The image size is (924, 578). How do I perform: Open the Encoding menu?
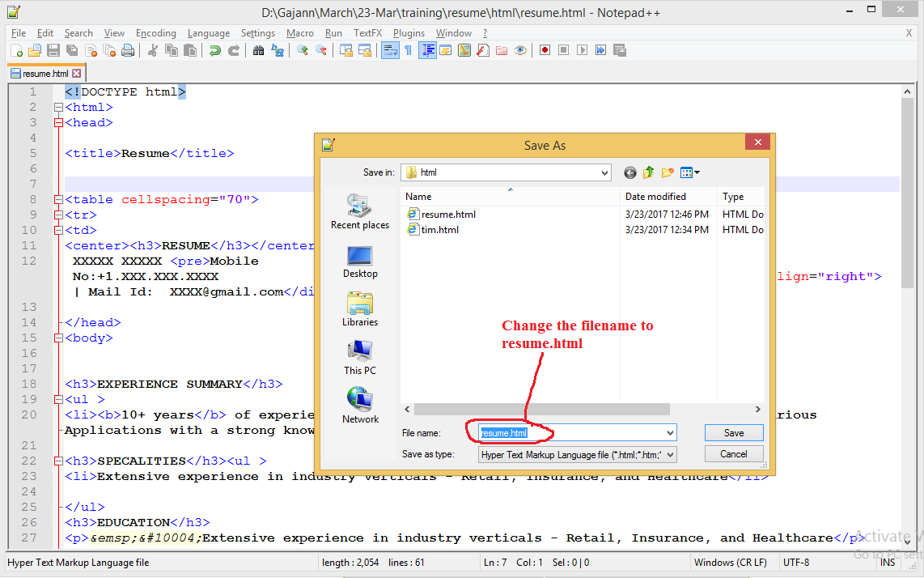tap(155, 33)
